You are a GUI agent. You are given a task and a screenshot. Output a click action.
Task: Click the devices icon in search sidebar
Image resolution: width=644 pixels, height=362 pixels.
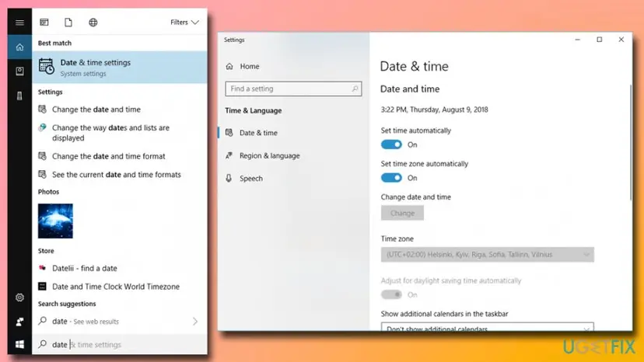pyautogui.click(x=19, y=96)
